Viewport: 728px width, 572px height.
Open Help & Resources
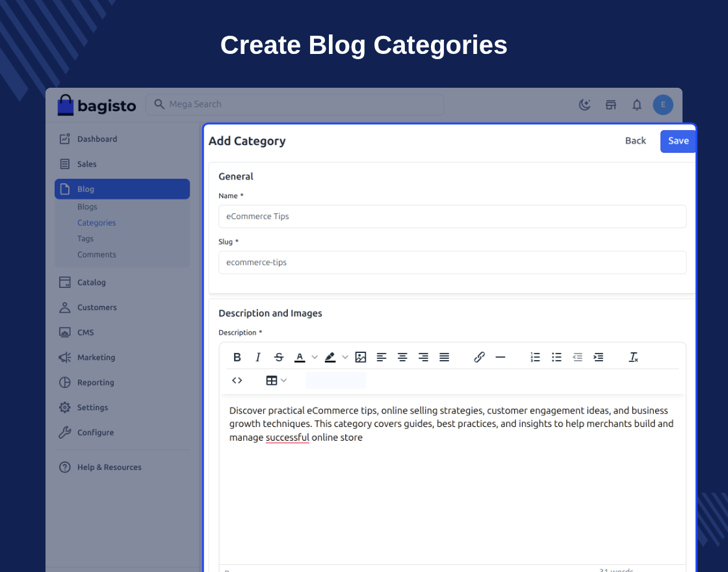pyautogui.click(x=122, y=467)
